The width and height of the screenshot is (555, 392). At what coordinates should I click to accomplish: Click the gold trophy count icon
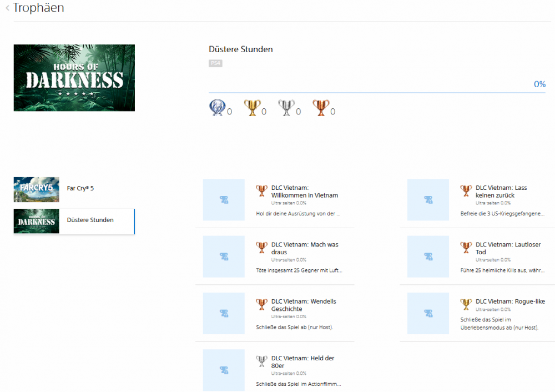(x=252, y=108)
